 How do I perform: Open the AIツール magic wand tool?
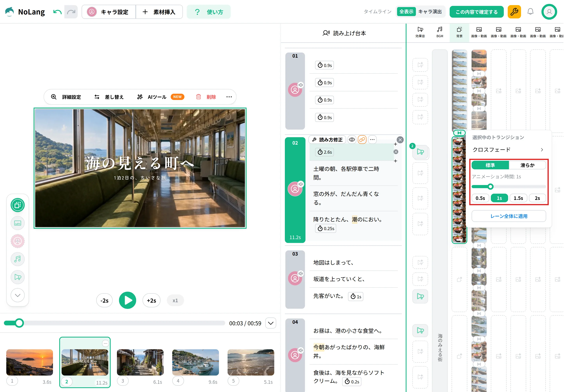pos(160,97)
